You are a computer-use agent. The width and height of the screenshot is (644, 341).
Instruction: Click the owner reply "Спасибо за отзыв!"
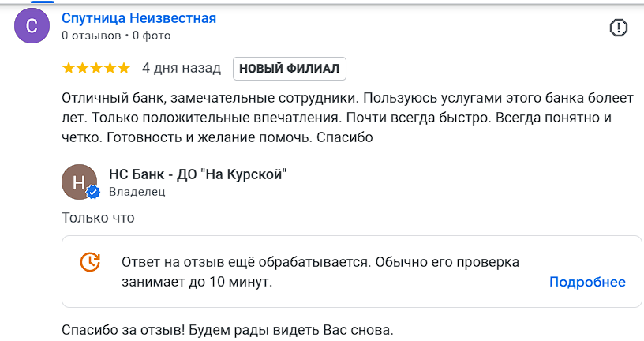[227, 328]
